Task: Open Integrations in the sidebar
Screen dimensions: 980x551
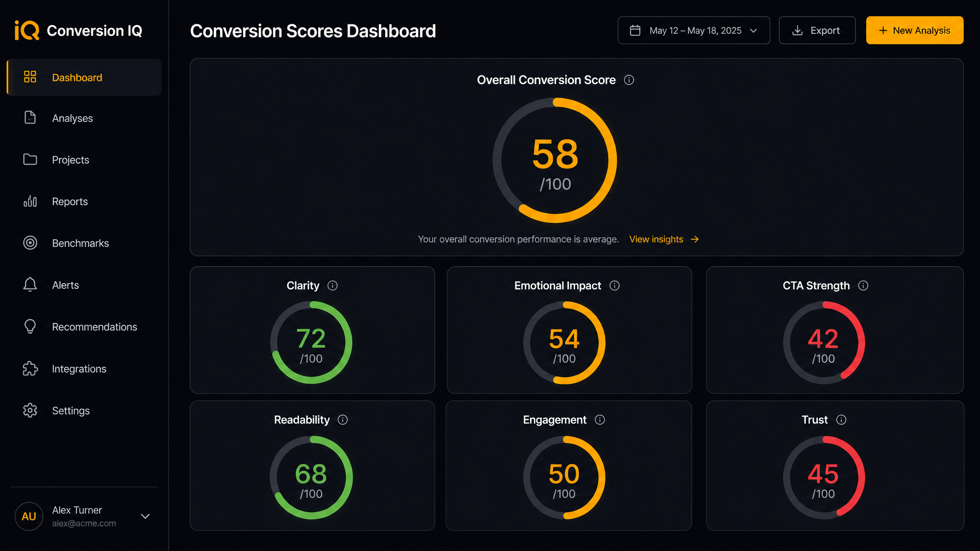Action: pyautogui.click(x=84, y=369)
